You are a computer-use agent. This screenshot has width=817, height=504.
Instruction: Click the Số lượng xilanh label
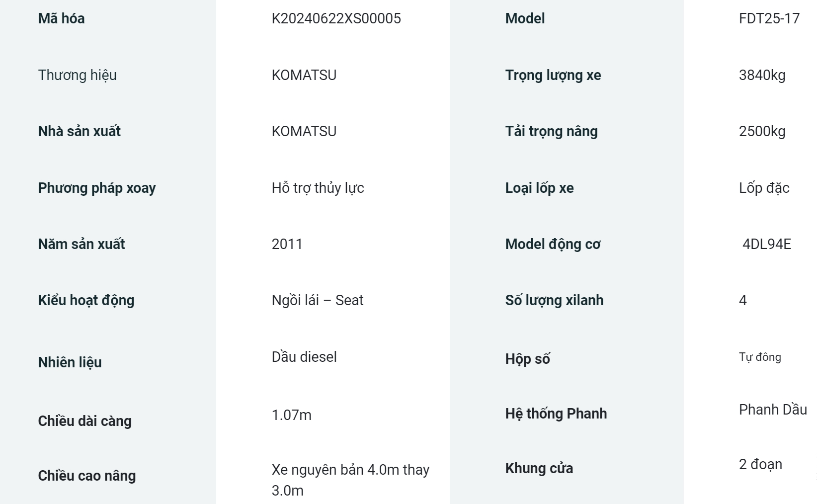point(554,300)
